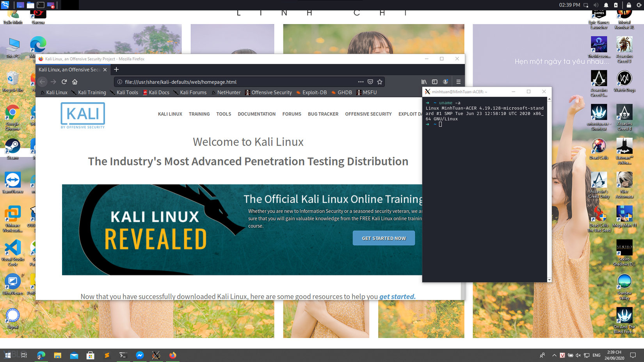Bookmark this page with the star icon
Viewport: 644px width, 362px height.
[380, 82]
